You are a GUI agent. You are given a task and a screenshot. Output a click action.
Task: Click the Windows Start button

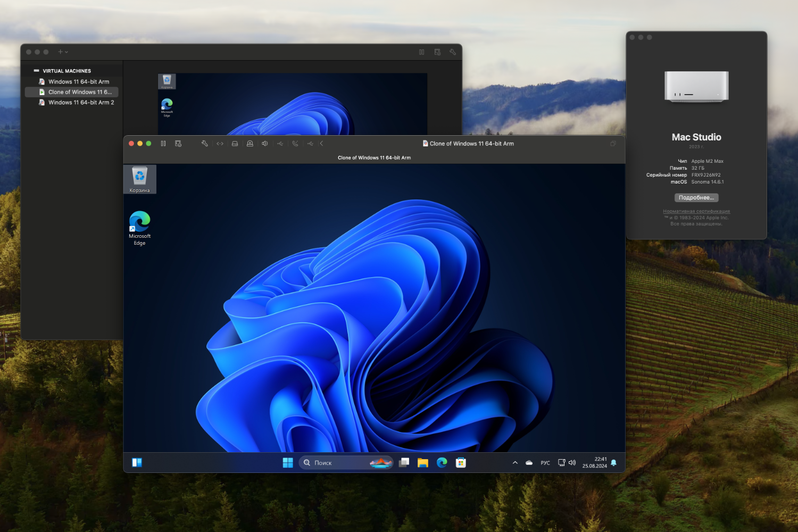(x=287, y=462)
